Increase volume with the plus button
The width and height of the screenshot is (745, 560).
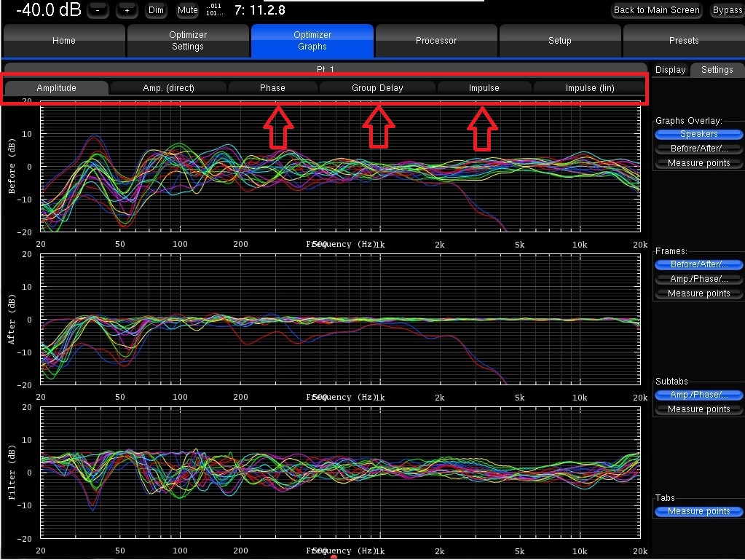127,10
